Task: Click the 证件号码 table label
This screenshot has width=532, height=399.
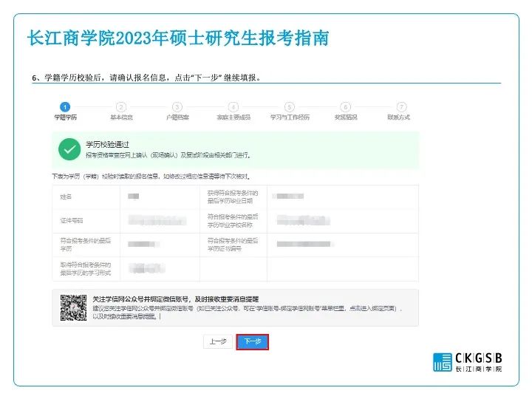Action: tap(71, 221)
